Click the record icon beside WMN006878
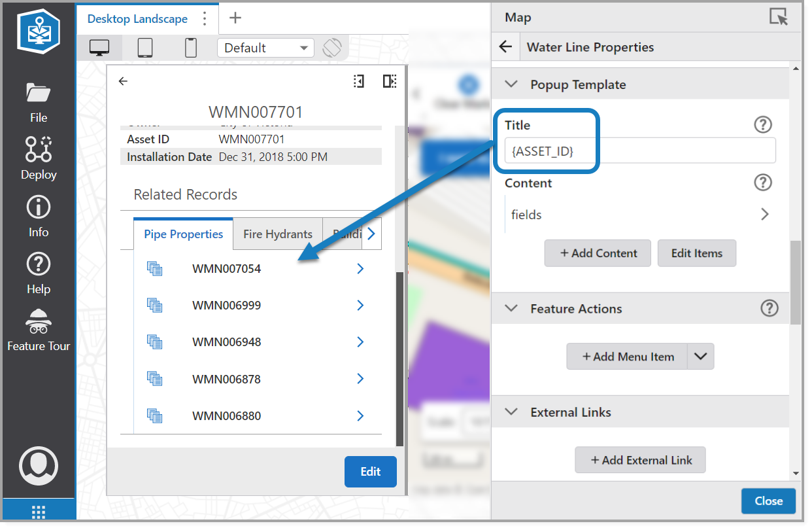 pos(154,378)
